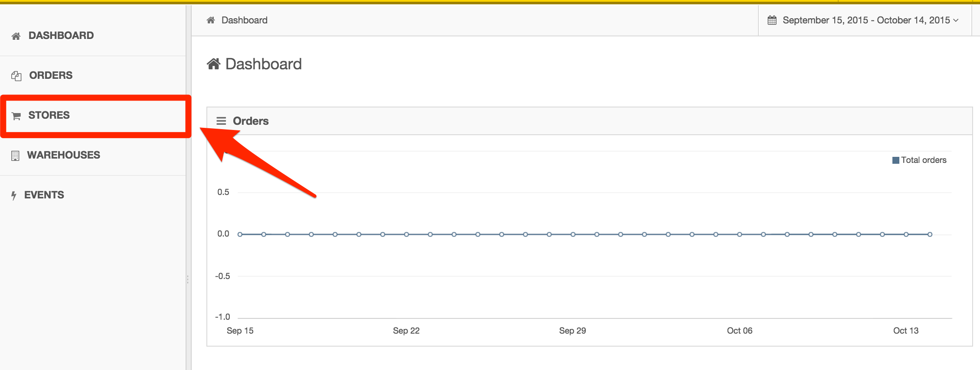Click the first chart data point at Sep 15
Screen dimensions: 980x370
[240, 234]
